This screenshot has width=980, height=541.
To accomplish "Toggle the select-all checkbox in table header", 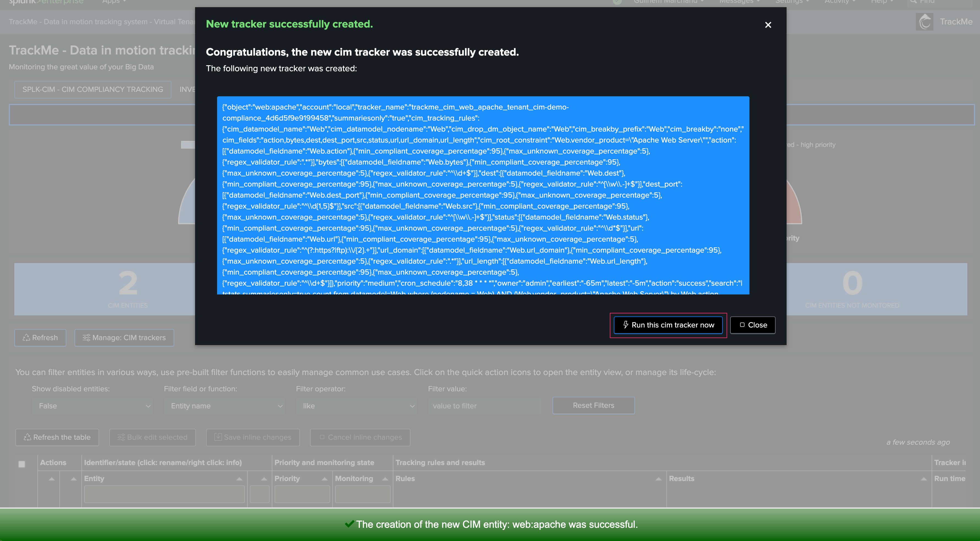I will tap(22, 464).
